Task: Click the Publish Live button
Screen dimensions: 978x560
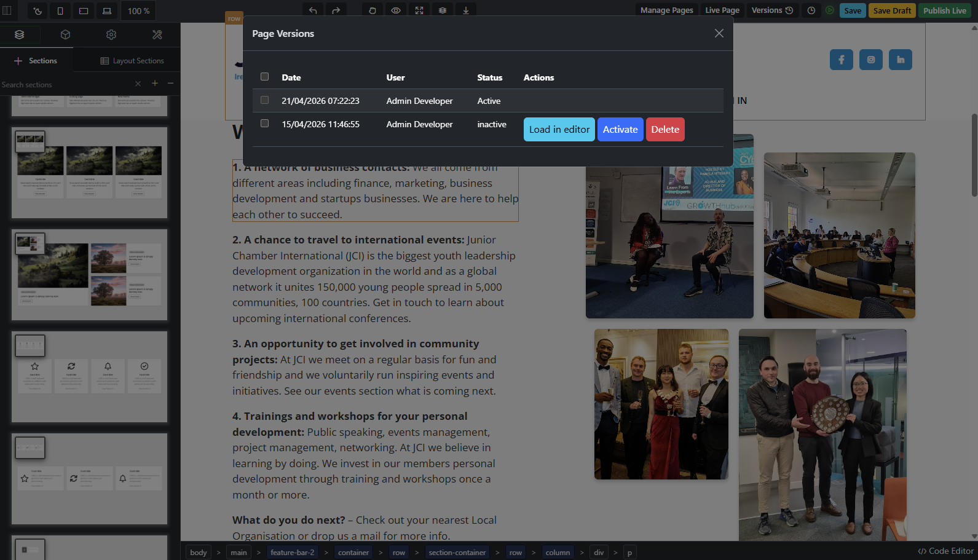Action: [945, 10]
